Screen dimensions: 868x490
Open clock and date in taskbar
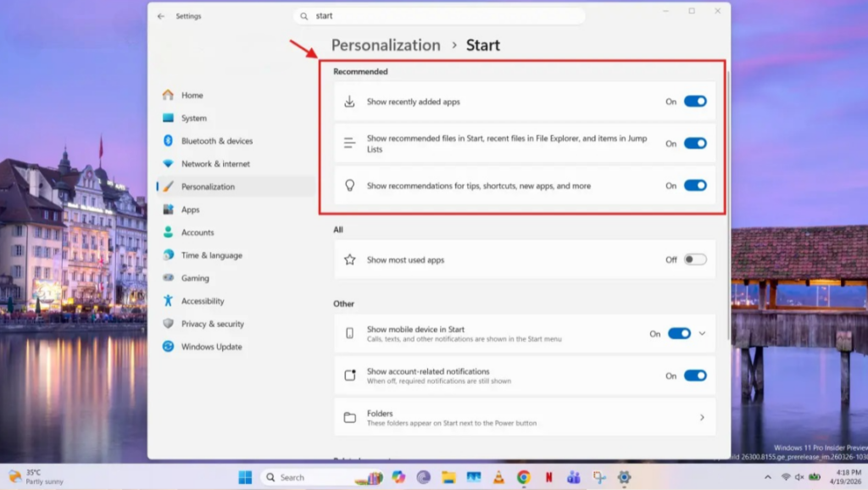point(845,476)
